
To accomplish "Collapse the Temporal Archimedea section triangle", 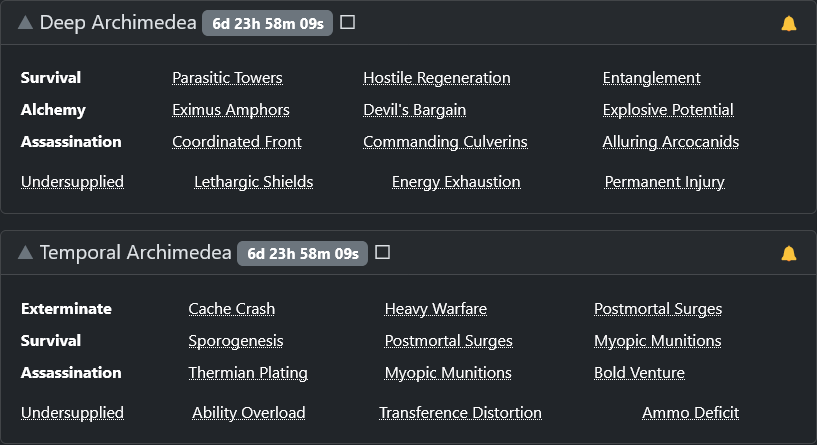I will [25, 253].
